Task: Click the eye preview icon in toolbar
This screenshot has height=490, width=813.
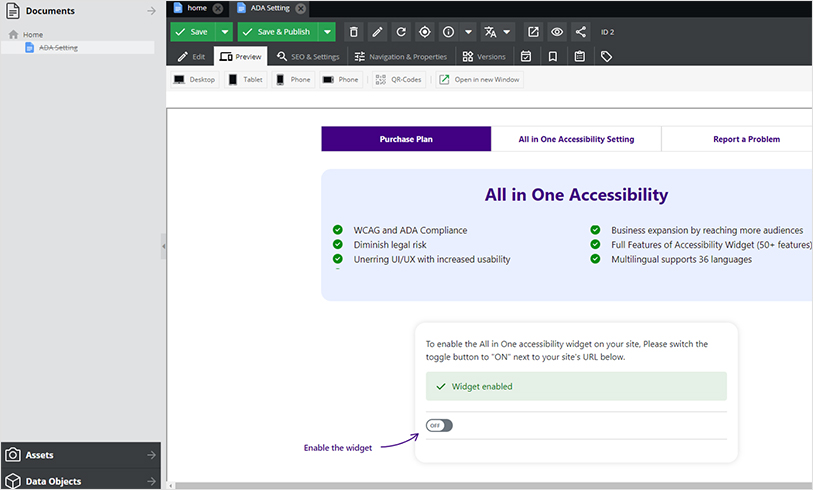Action: (557, 32)
